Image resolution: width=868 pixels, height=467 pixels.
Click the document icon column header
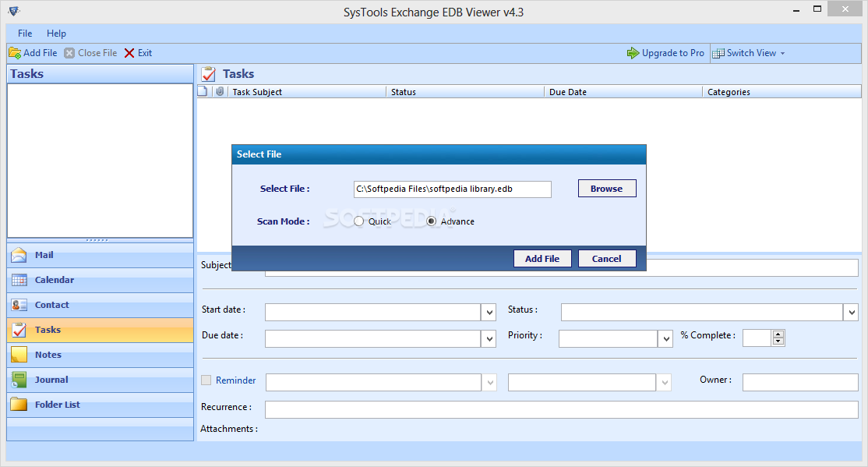pyautogui.click(x=203, y=91)
